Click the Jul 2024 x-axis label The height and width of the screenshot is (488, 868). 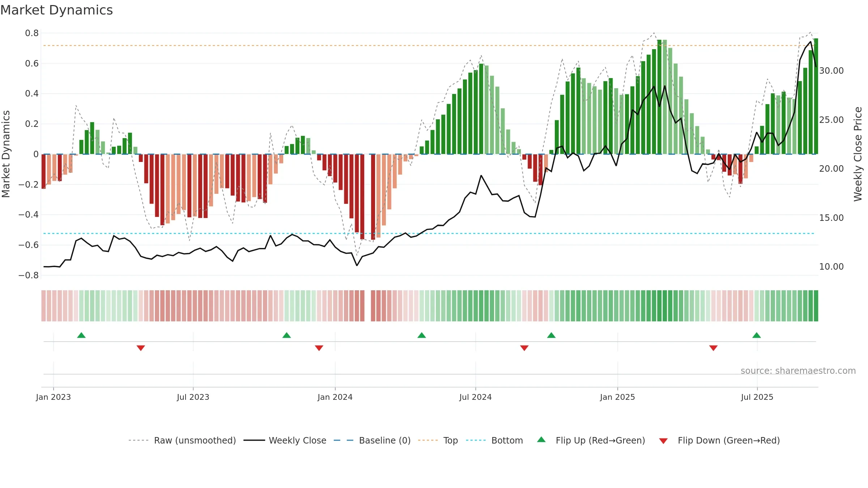[476, 397]
